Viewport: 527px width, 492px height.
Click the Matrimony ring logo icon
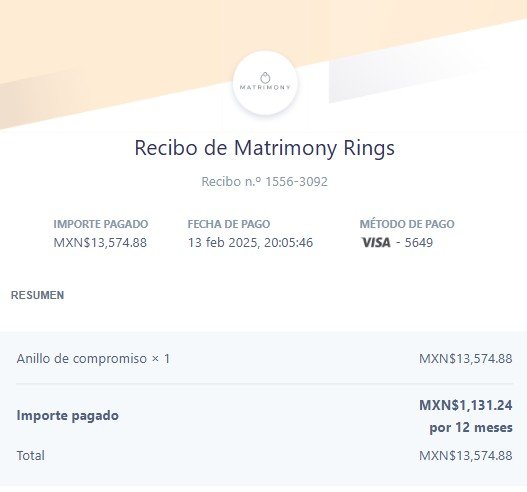pos(265,78)
